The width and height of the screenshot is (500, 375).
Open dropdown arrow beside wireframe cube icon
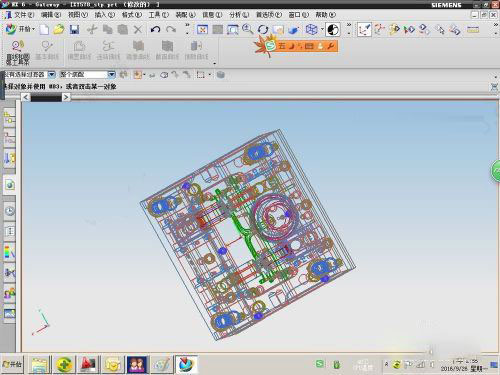pos(322,30)
